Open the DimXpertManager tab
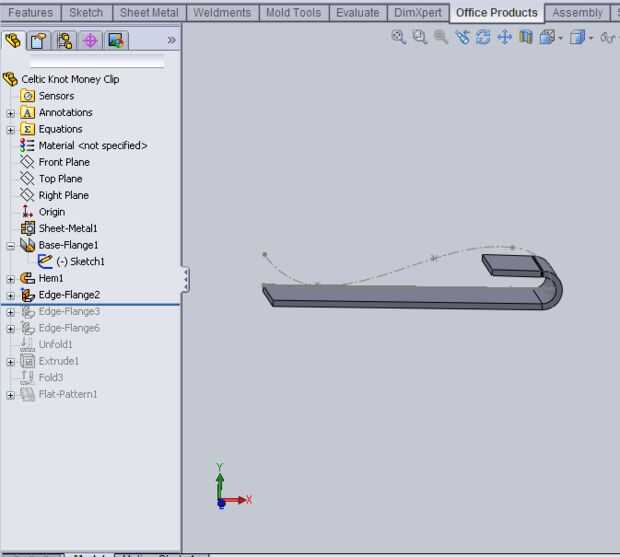The width and height of the screenshot is (620, 557). click(x=90, y=40)
